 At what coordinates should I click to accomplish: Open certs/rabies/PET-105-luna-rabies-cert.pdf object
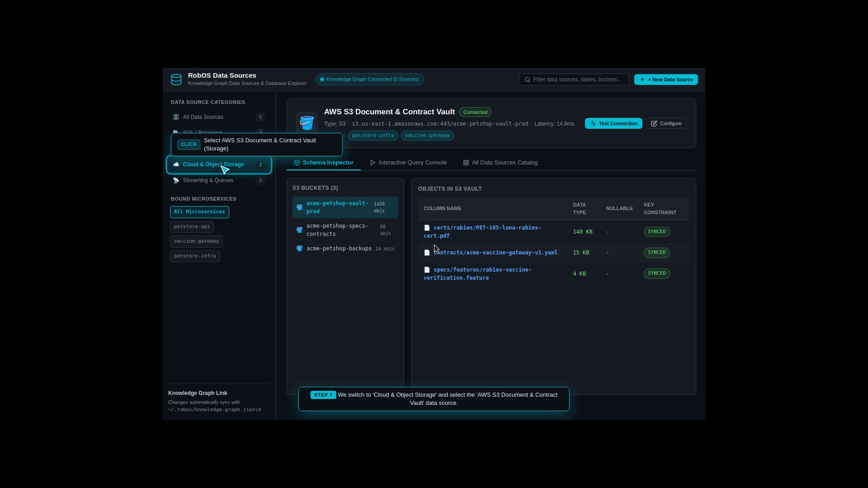click(x=482, y=232)
